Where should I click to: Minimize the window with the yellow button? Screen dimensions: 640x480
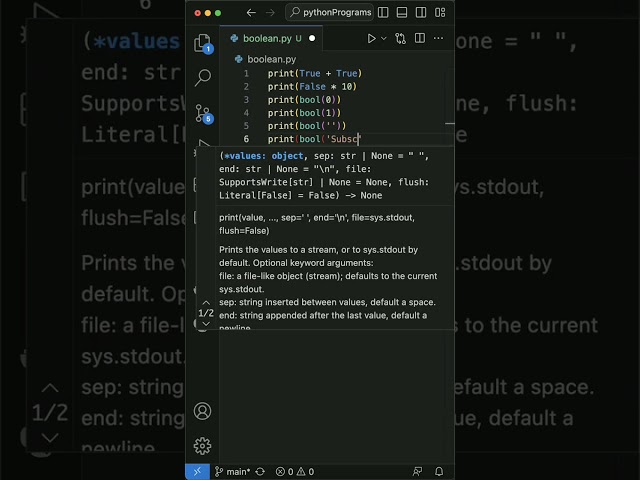(208, 13)
